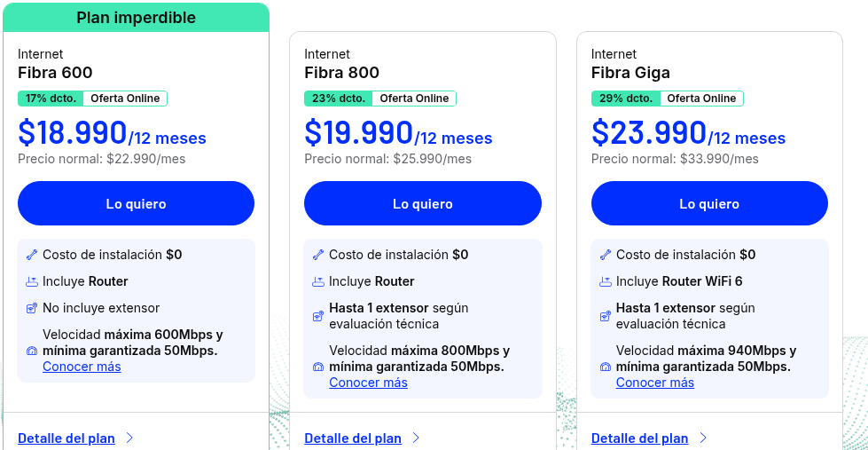Open Conocer más link in Fibra 800 card
Image resolution: width=868 pixels, height=450 pixels.
[x=368, y=383]
